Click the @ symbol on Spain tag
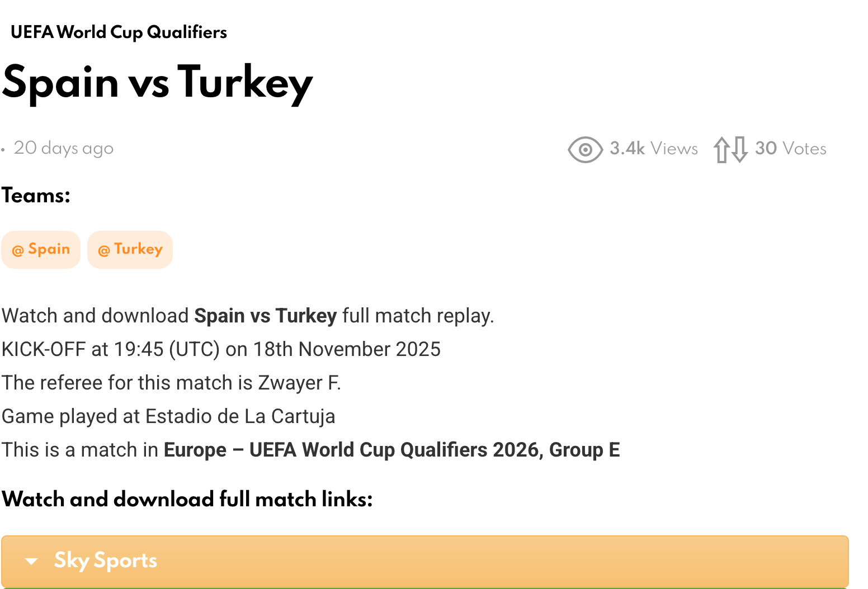The height and width of the screenshot is (589, 868). pos(18,250)
